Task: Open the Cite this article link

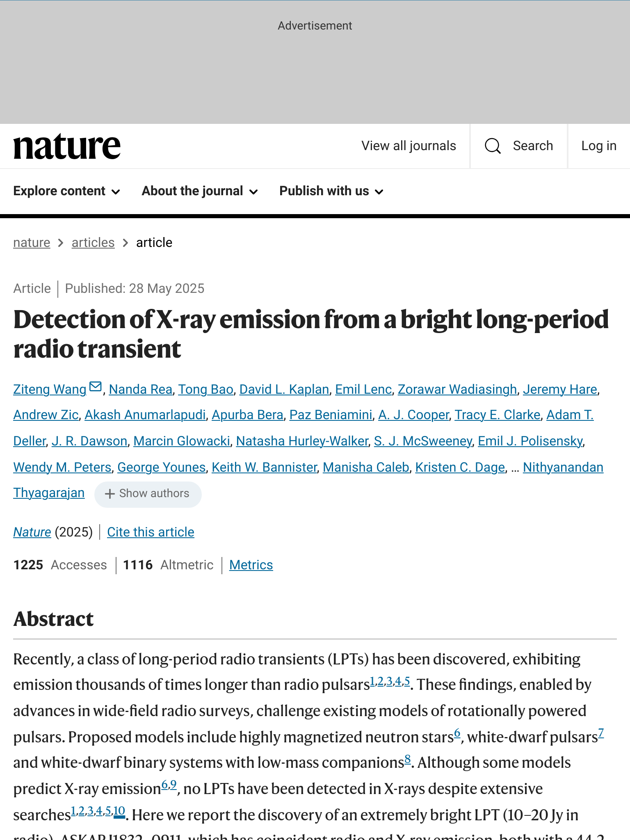Action: coord(151,532)
